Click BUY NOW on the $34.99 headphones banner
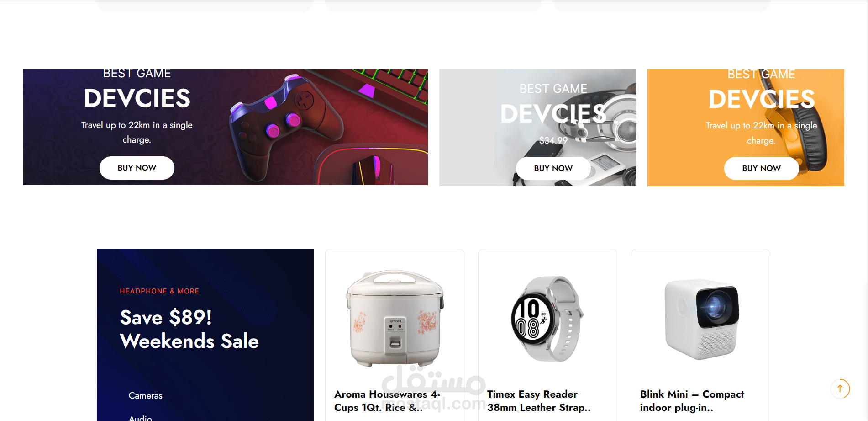 553,168
